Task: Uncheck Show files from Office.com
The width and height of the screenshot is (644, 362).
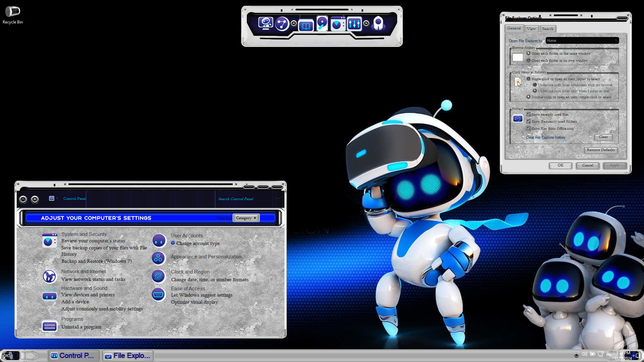Action: (x=528, y=128)
